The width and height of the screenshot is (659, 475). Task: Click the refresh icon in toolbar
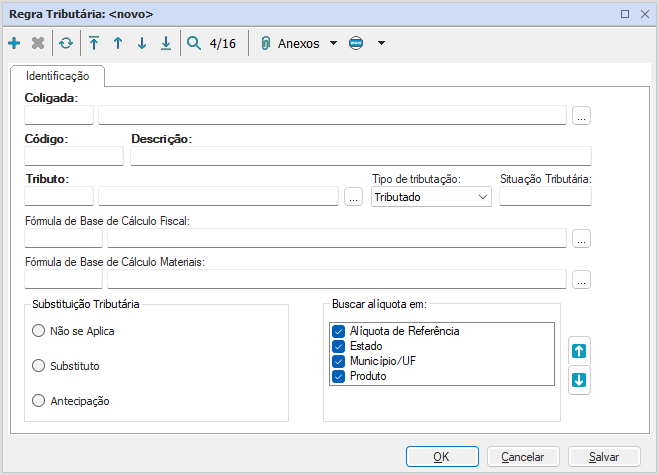point(65,43)
